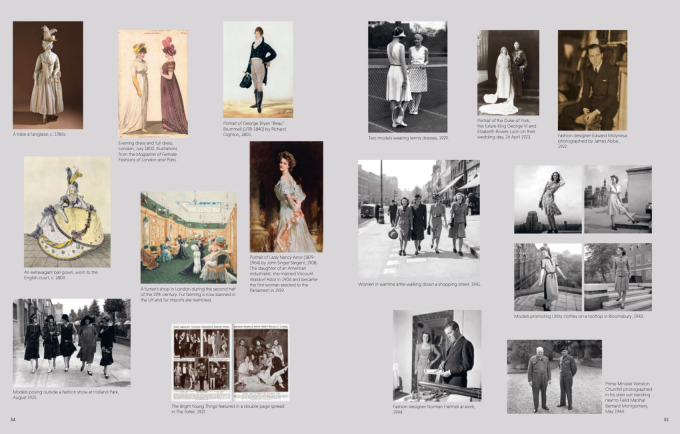
Task: Open the Edward Molyneux designer photograph
Action: 592,79
